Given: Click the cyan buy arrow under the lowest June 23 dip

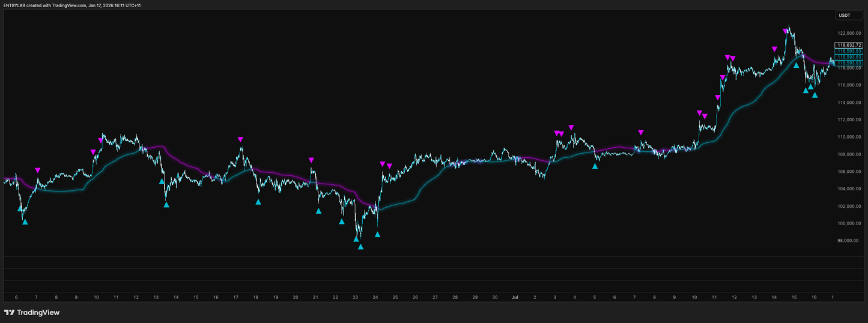Looking at the screenshot, I should [x=360, y=246].
